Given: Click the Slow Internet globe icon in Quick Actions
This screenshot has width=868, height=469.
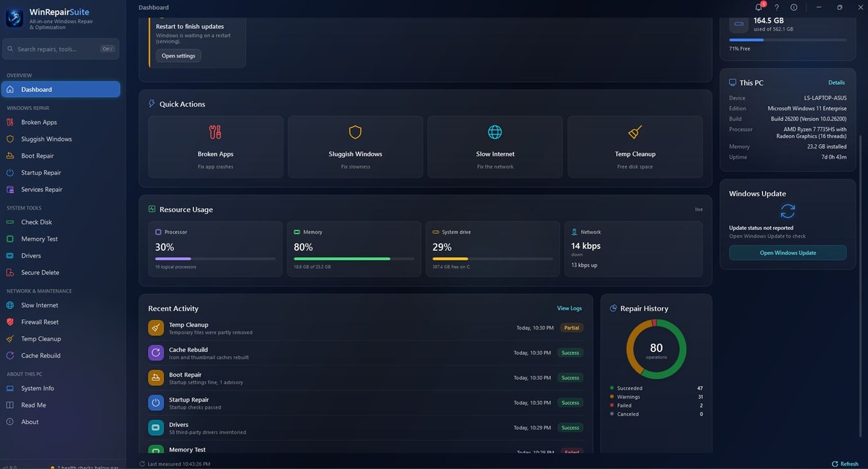Looking at the screenshot, I should click(495, 132).
